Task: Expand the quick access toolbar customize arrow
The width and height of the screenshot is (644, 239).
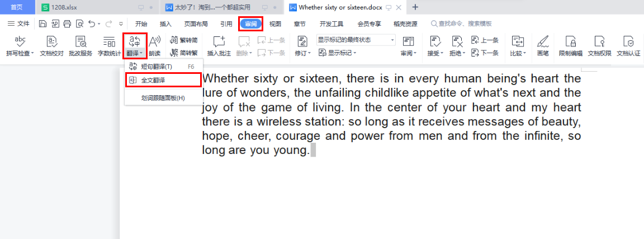Action: 121,24
